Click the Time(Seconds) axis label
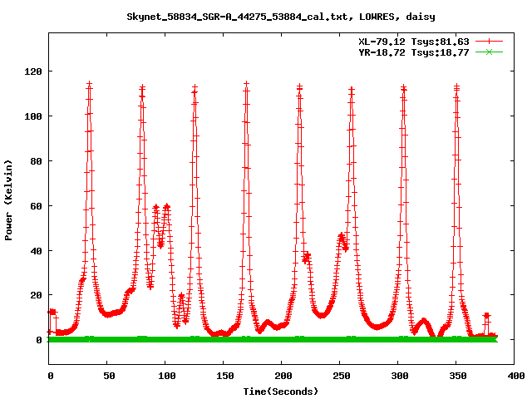532x399 pixels. point(281,392)
